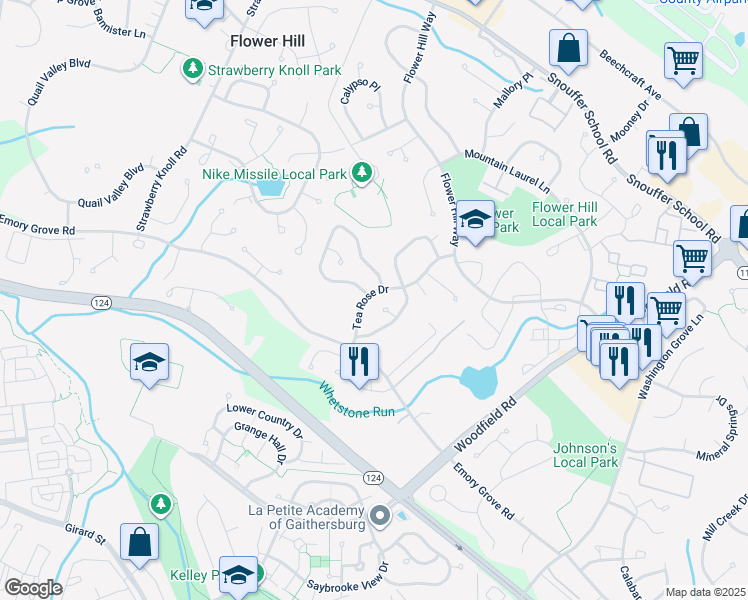
Task: Click the Google logo link
Action: pos(33,588)
